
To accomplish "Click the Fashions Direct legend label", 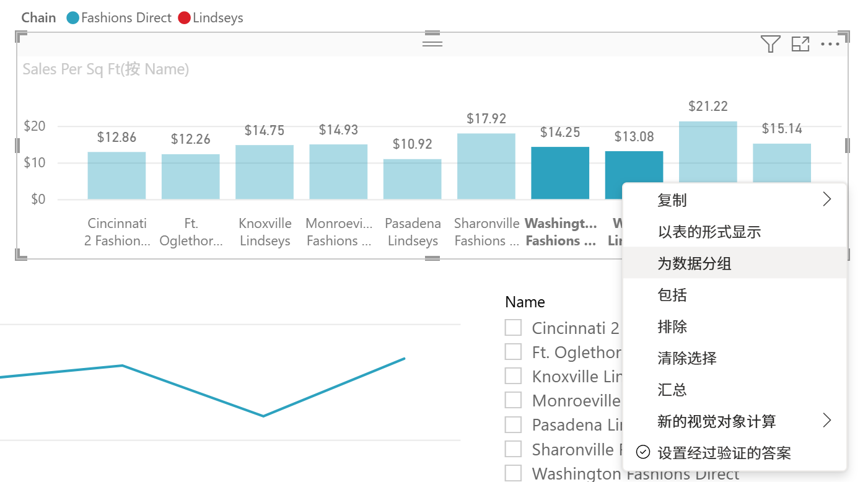I will 126,18.
